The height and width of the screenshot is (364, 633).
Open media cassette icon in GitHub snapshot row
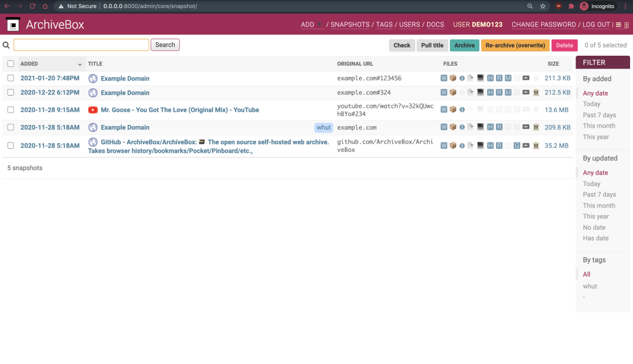click(526, 145)
